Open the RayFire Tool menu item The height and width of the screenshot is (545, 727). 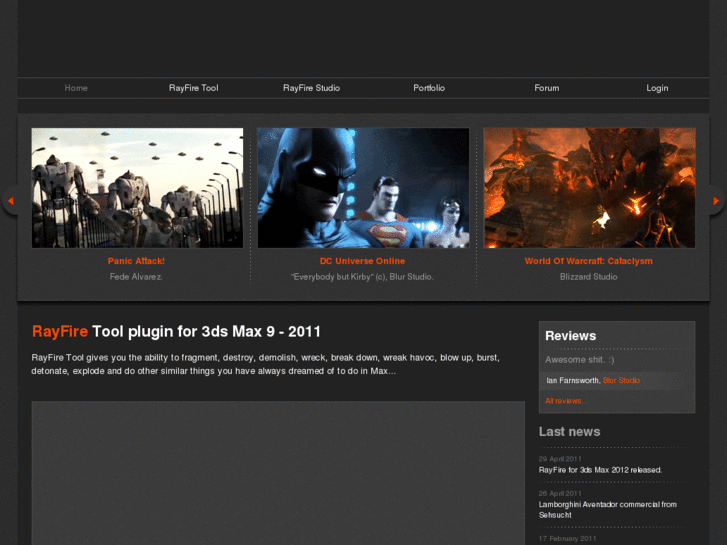[193, 88]
